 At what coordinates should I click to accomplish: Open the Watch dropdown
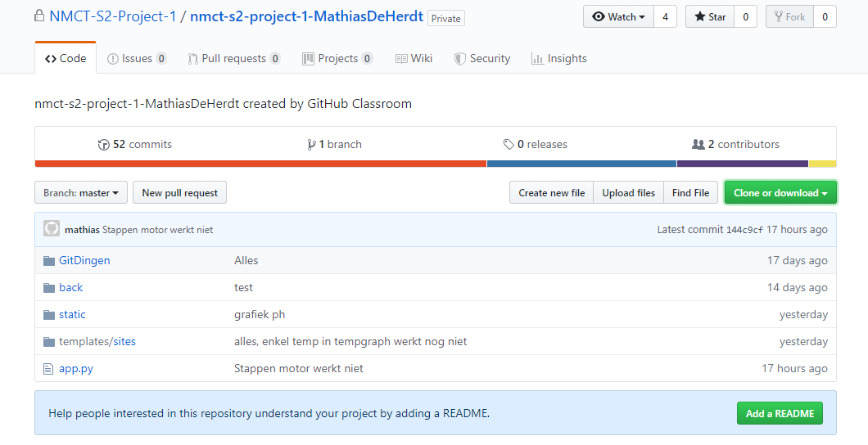(x=618, y=16)
